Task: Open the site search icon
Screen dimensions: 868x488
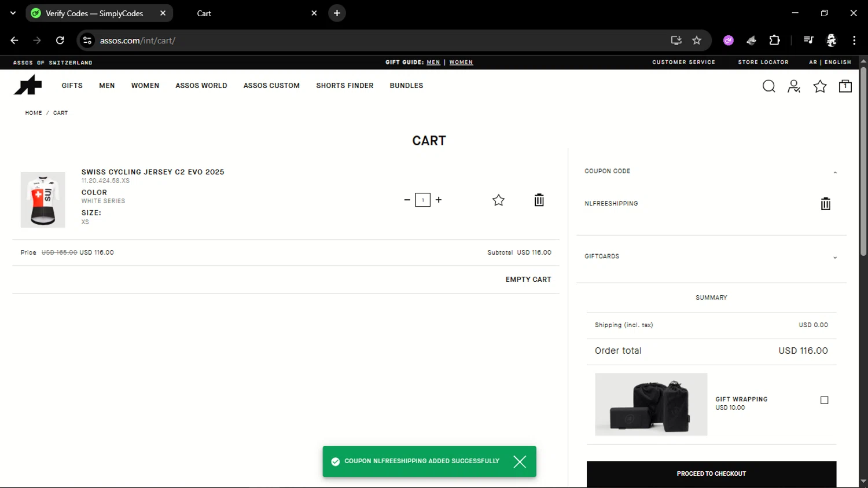Action: pyautogui.click(x=768, y=86)
